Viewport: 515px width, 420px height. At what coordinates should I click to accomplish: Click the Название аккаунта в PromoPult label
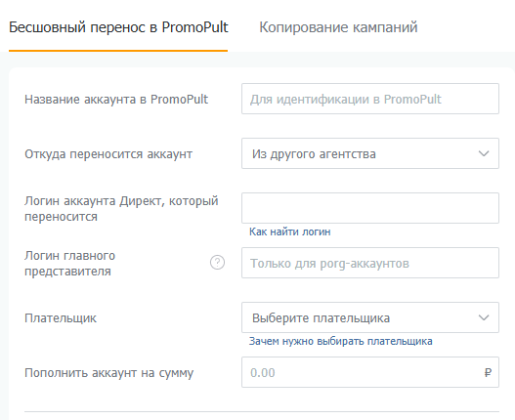[116, 100]
